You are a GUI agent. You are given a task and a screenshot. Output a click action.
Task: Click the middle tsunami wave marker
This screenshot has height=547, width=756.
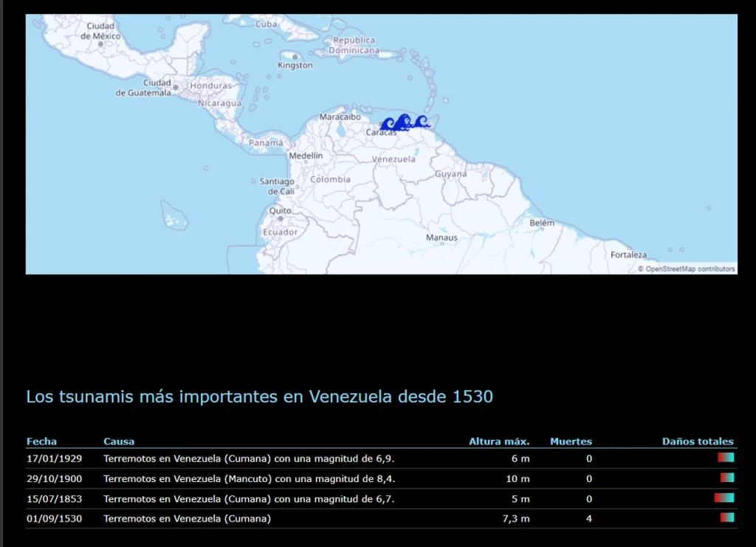coord(403,122)
